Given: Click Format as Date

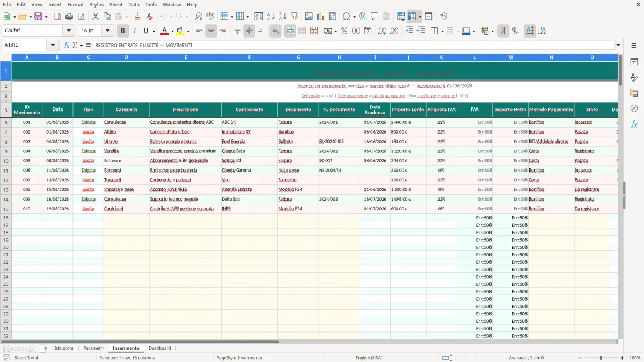Looking at the screenshot, I should coord(368,31).
